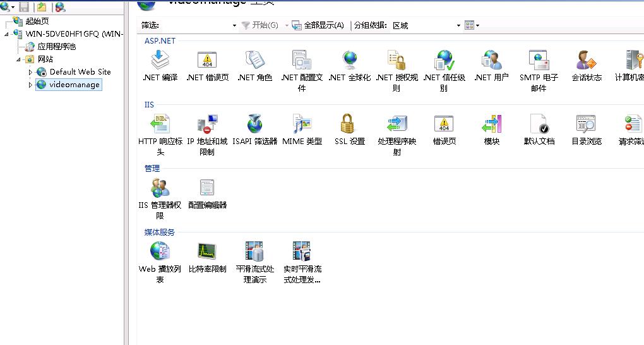Open the IIS 错误页 feature

click(x=444, y=130)
